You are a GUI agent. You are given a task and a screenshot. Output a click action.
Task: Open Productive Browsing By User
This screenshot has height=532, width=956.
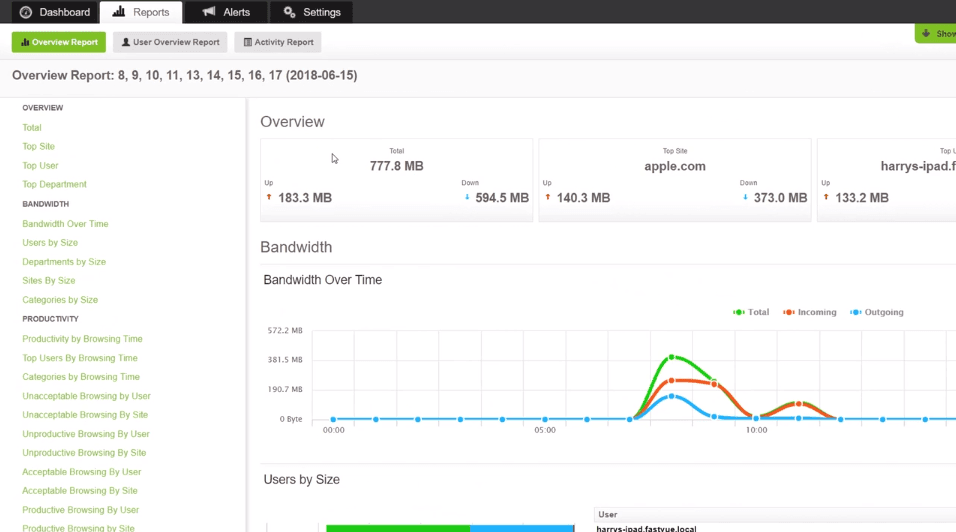(80, 509)
